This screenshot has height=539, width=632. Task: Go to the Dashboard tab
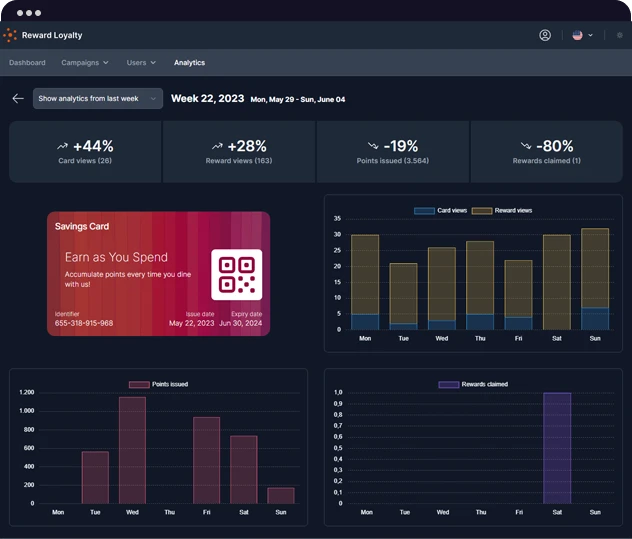point(27,63)
